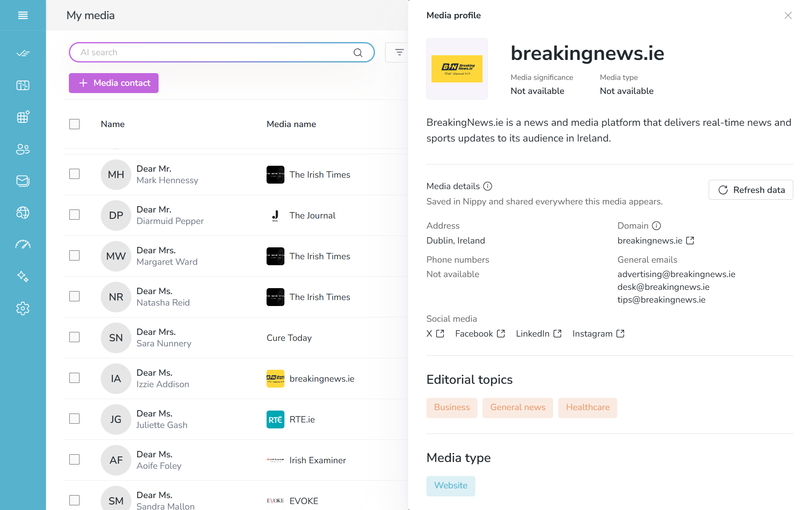Click Cure Today in Sara Nunnery row

pyautogui.click(x=289, y=338)
